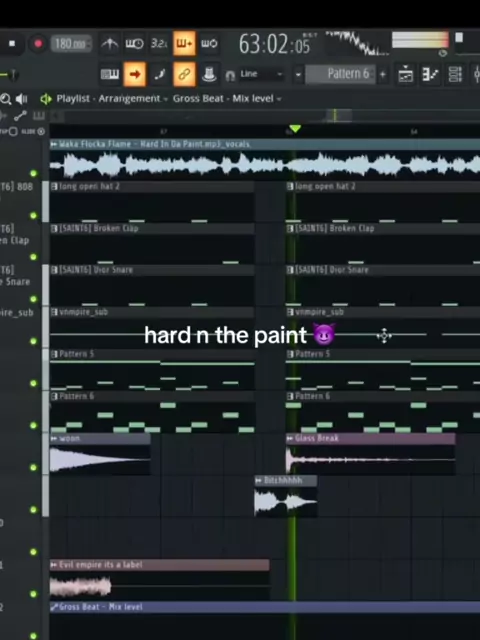
Task: Click the stop playback button
Action: 12,43
